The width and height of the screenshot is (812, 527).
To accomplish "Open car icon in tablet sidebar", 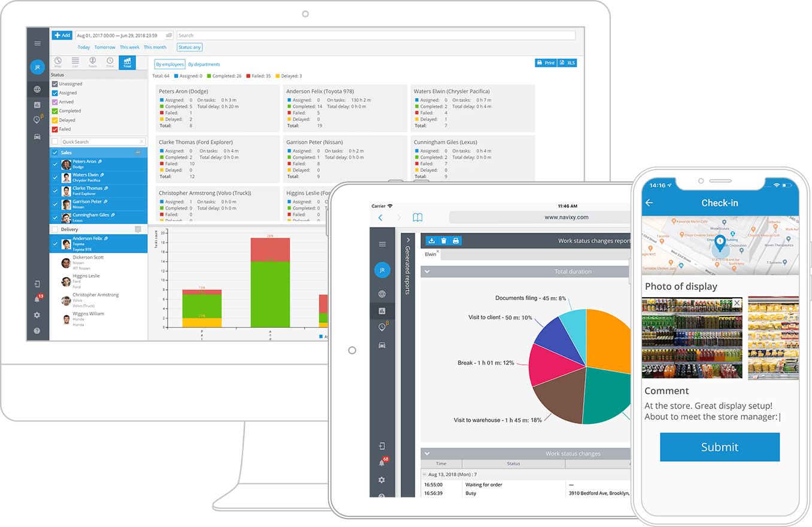I will pyautogui.click(x=382, y=345).
